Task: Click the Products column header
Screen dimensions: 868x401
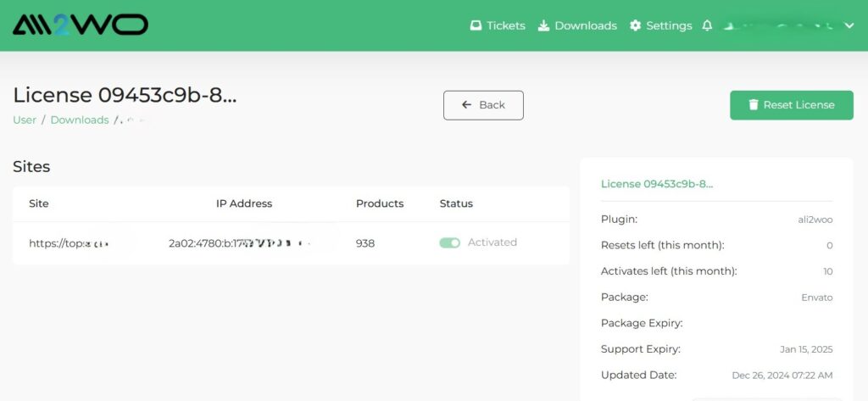Action: coord(380,203)
